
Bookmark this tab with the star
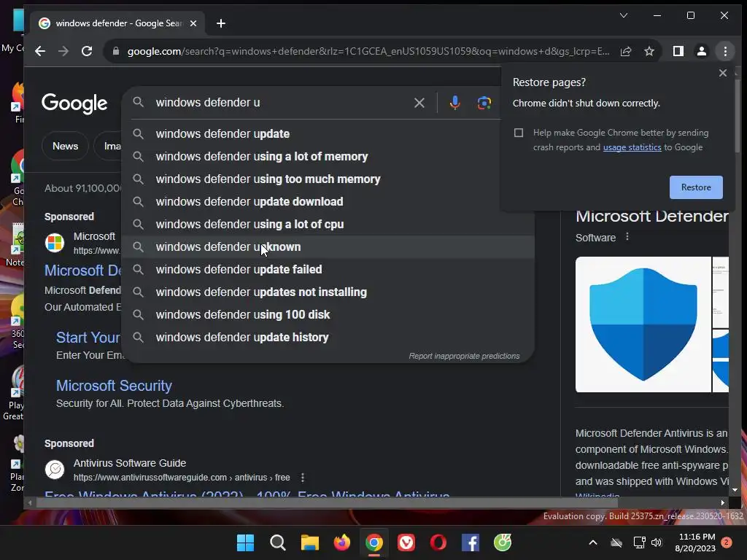(x=649, y=52)
